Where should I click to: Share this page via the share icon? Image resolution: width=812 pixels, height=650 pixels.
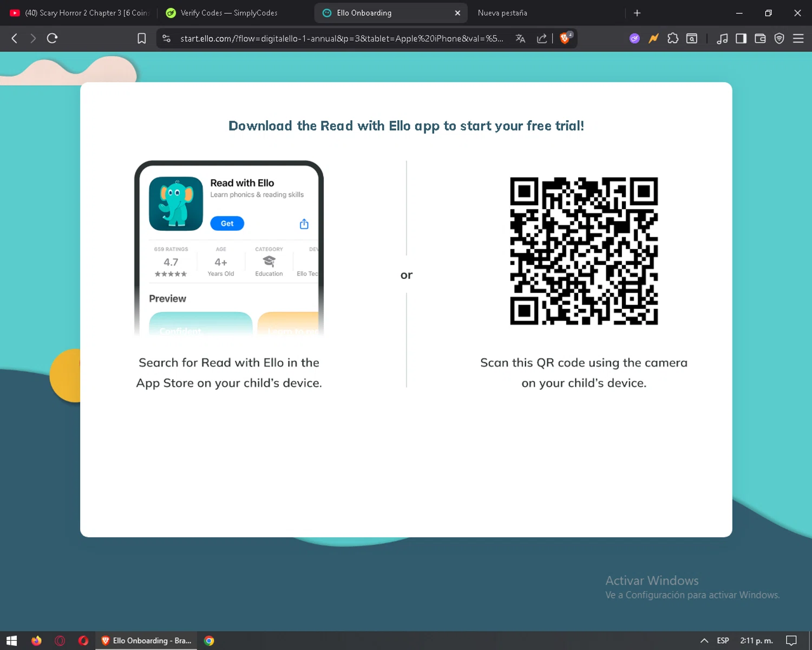(x=541, y=38)
